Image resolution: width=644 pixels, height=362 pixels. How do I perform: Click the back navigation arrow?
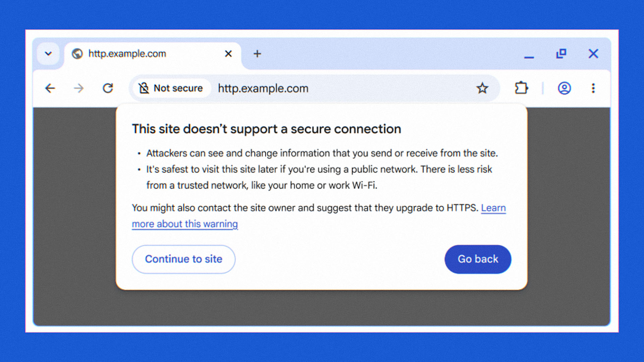pos(50,88)
